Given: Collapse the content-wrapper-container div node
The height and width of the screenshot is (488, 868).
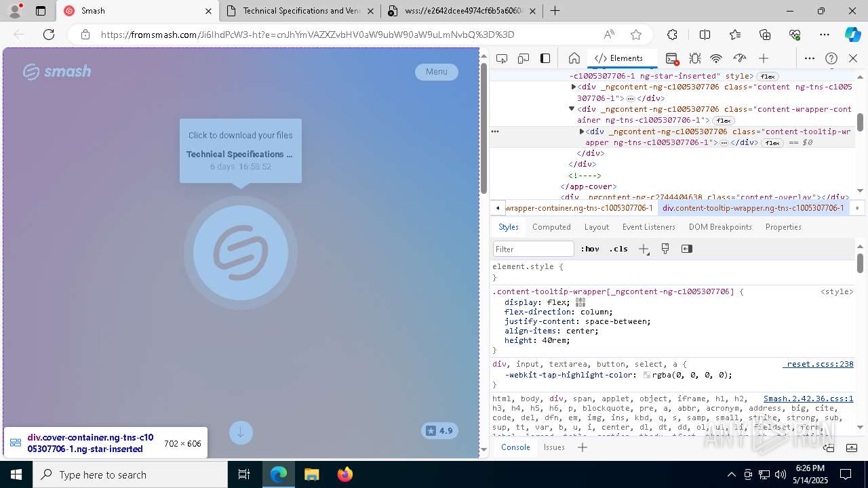Looking at the screenshot, I should [x=571, y=109].
